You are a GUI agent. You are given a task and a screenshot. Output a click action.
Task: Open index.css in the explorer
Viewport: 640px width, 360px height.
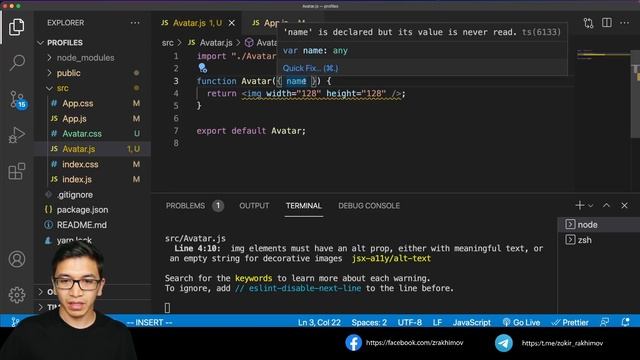tap(92, 164)
